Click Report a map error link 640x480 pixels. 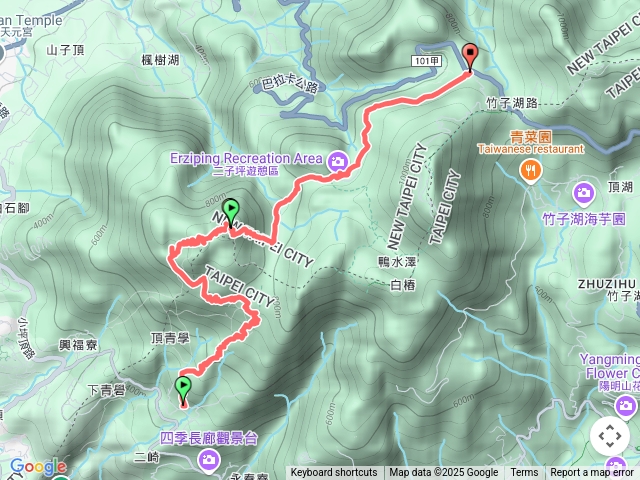(592, 473)
